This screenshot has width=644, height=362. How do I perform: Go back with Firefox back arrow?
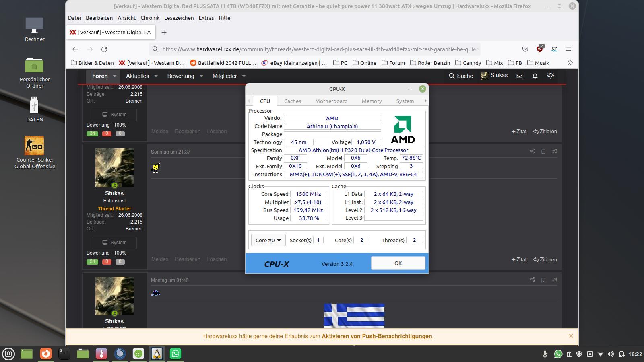pyautogui.click(x=75, y=49)
